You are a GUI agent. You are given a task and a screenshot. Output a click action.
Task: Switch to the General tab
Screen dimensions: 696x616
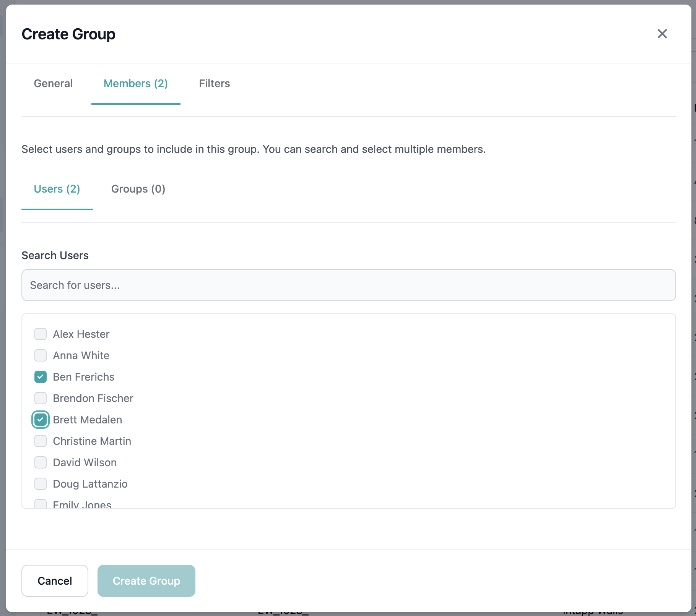click(53, 83)
